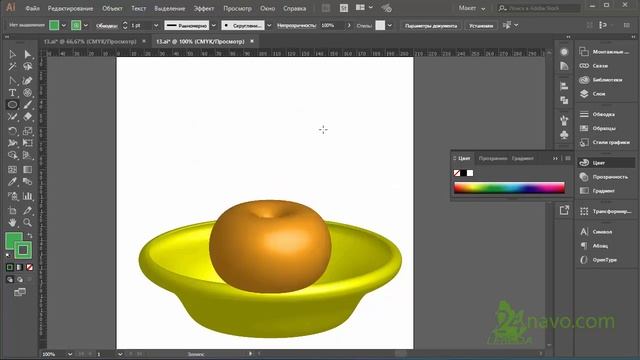The width and height of the screenshot is (640, 360).
Task: Select the Ellipse tool
Action: 12,105
